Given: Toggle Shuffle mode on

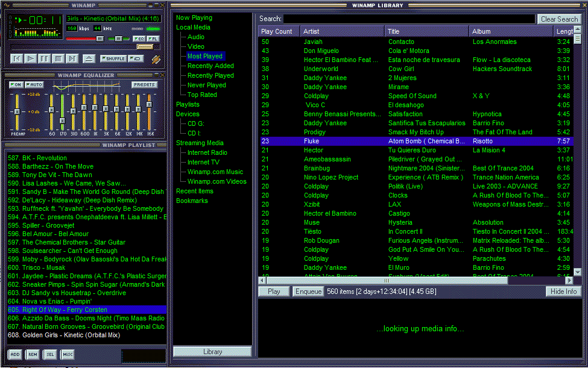Looking at the screenshot, I should click(x=115, y=58).
